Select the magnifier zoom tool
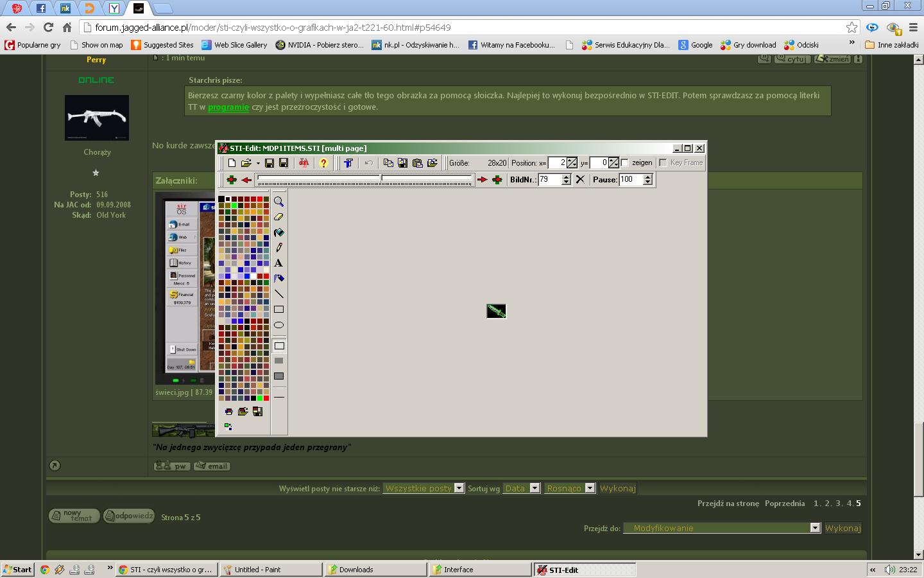924x578 pixels. [278, 202]
